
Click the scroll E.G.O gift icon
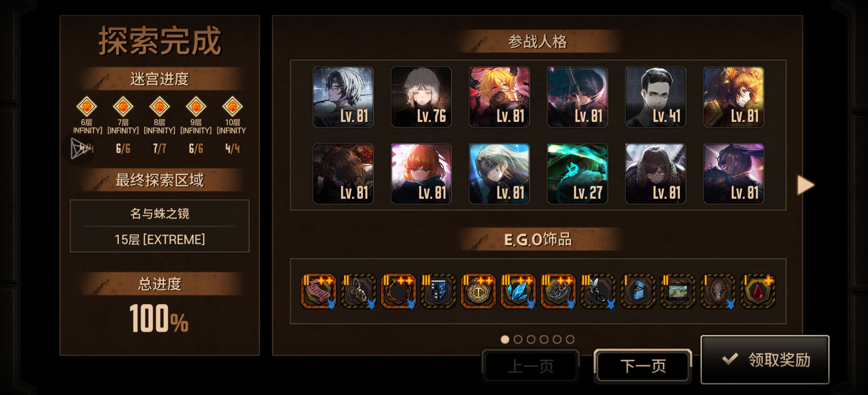[318, 291]
